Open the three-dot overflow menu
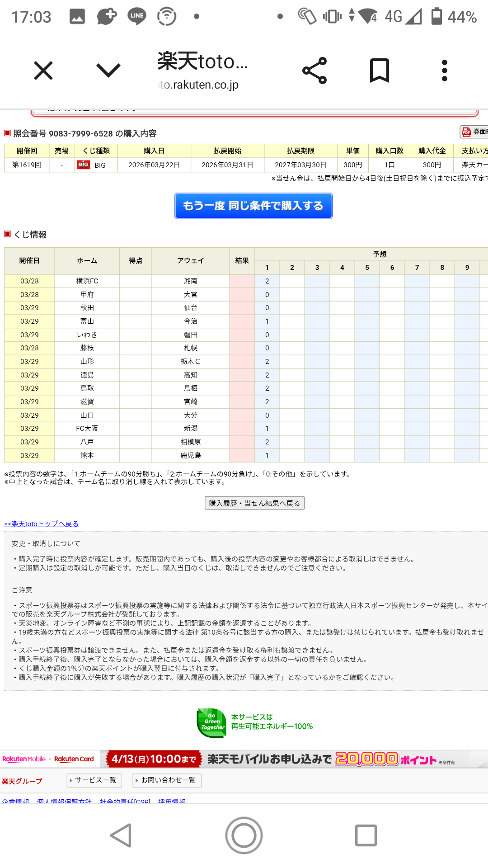Viewport: 488px width, 868px height. (x=444, y=71)
